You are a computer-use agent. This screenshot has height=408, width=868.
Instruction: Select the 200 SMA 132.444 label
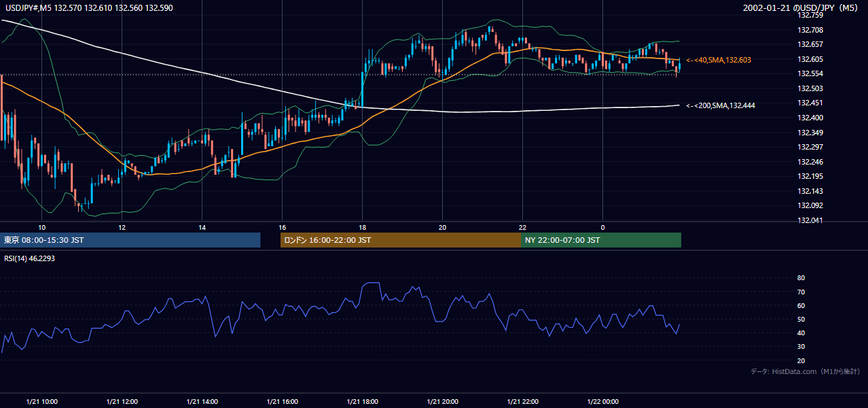(721, 105)
